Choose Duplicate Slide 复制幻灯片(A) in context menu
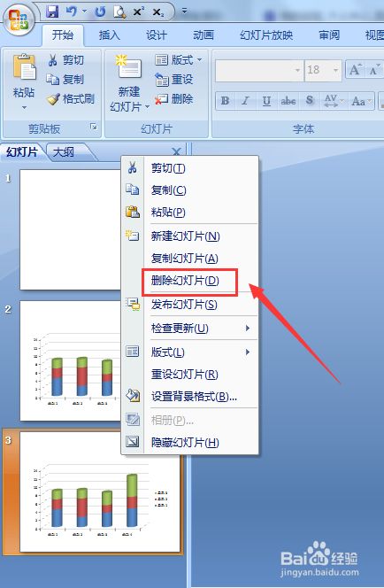The image size is (384, 588). [189, 259]
